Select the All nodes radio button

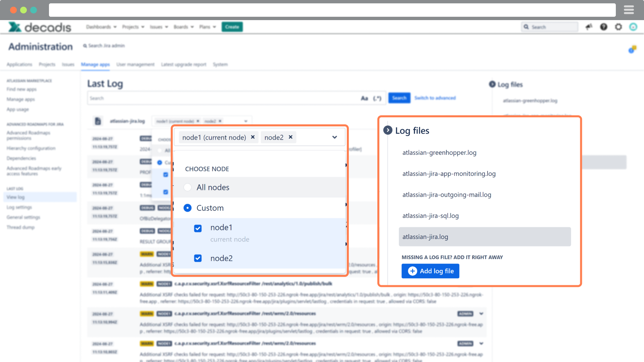click(187, 187)
